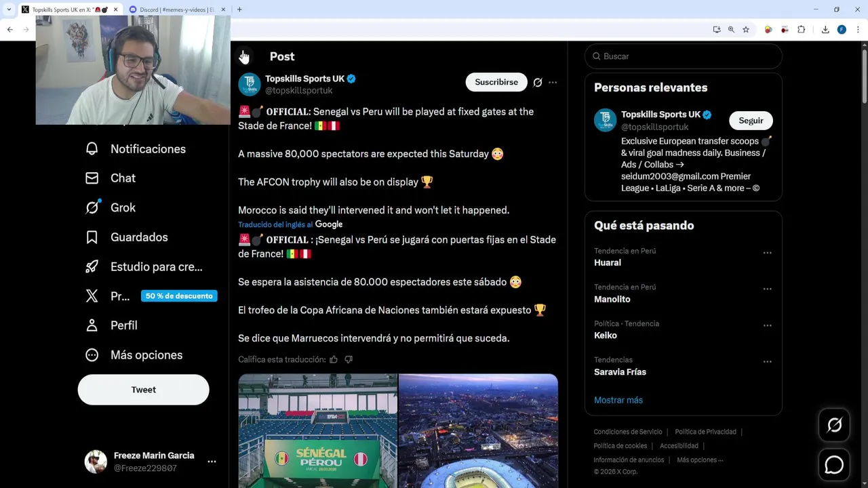Image resolution: width=868 pixels, height=488 pixels.
Task: Click floating Grok button
Action: pyautogui.click(x=834, y=425)
